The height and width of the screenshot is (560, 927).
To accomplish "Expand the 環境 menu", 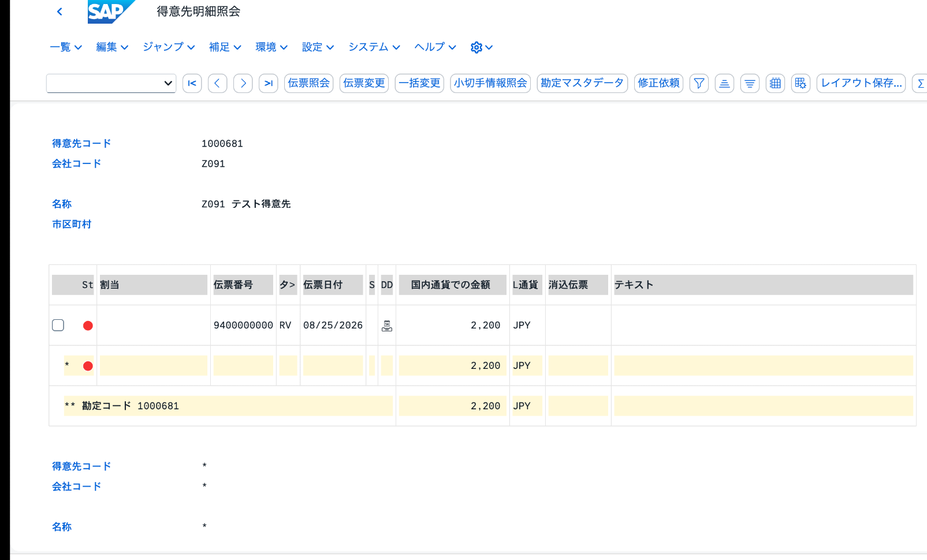I will 271,47.
